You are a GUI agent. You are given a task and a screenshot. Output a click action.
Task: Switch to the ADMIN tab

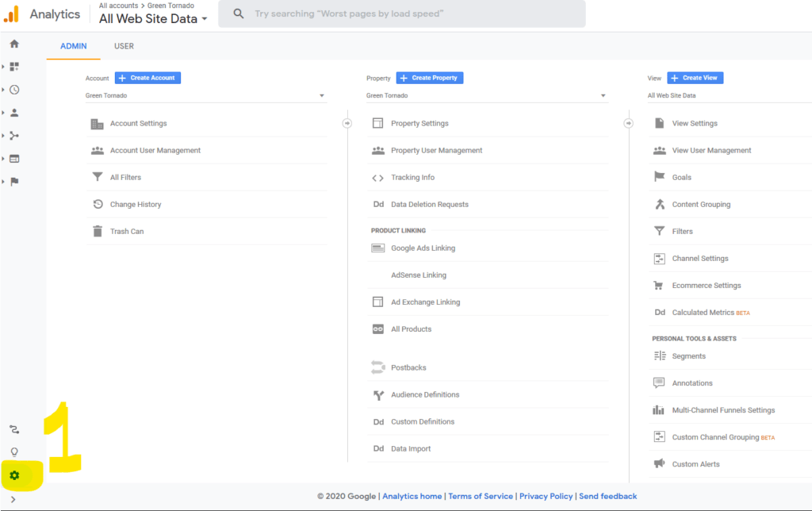(74, 46)
